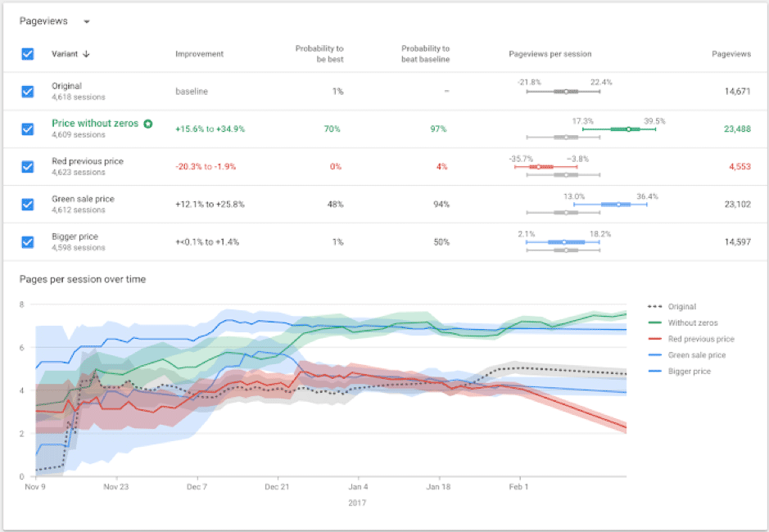Screen dimensions: 769x532
Task: Click the green interval bar for Price without zeros
Action: (x=620, y=129)
